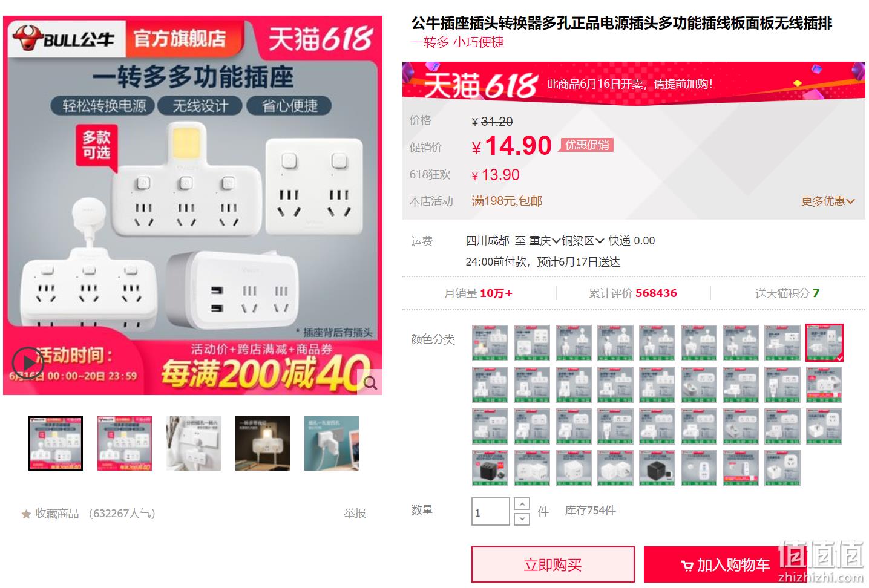Image resolution: width=869 pixels, height=588 pixels.
Task: Choose the first color option in top row
Action: point(490,343)
